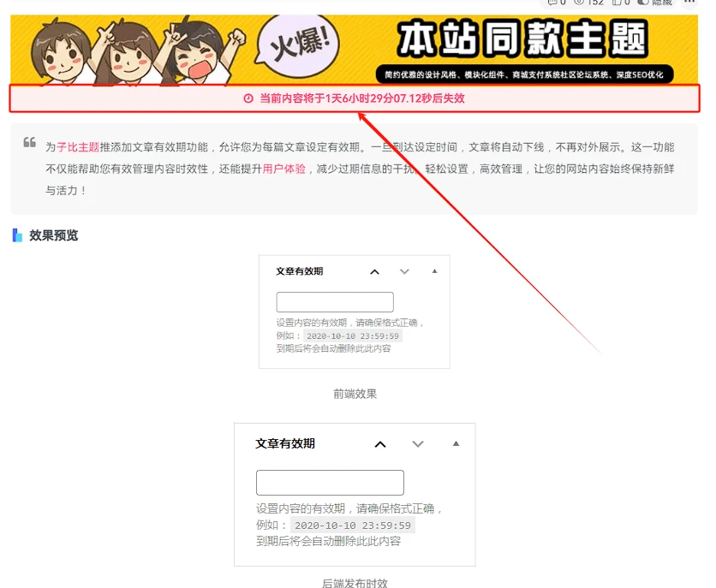Open the 子比主题 link in the intro
The width and height of the screenshot is (716, 588).
(71, 147)
